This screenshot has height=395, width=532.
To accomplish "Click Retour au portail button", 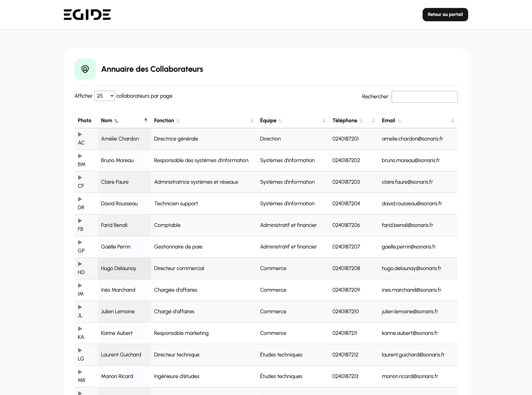I will pos(445,15).
